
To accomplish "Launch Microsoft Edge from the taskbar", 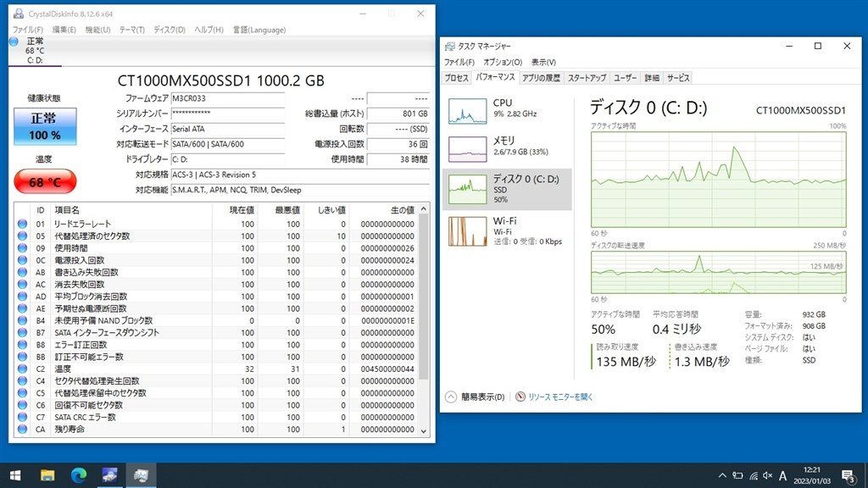I will click(x=79, y=475).
